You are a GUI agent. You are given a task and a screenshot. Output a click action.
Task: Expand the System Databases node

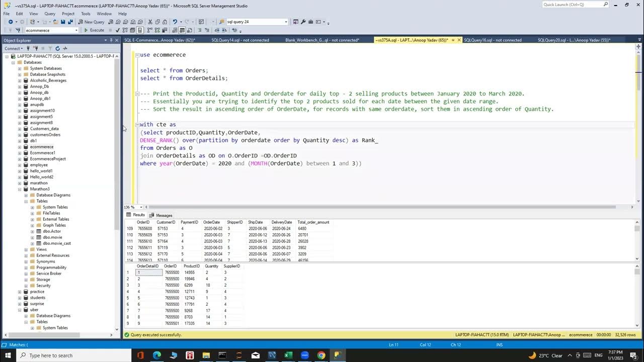click(x=20, y=68)
